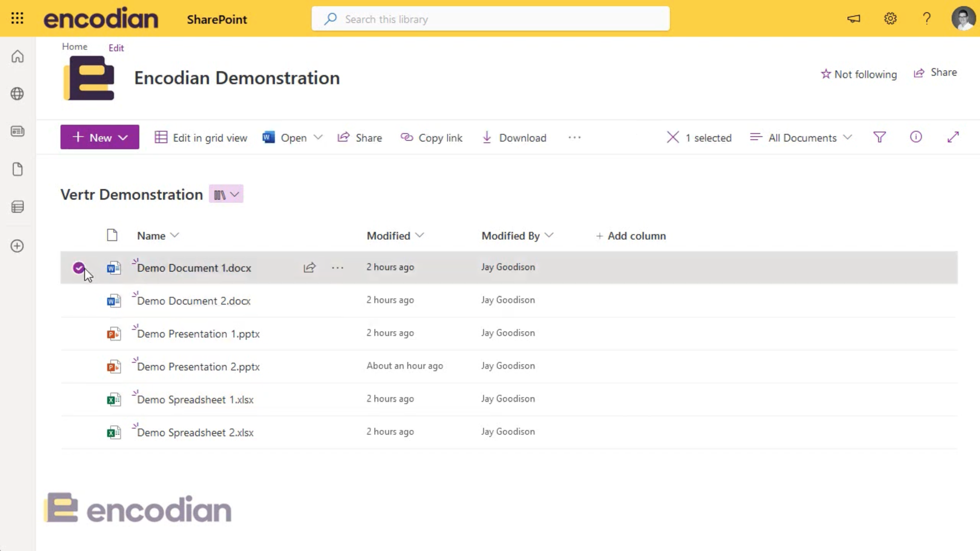Expand content with the full-screen arrow icon

point(953,137)
